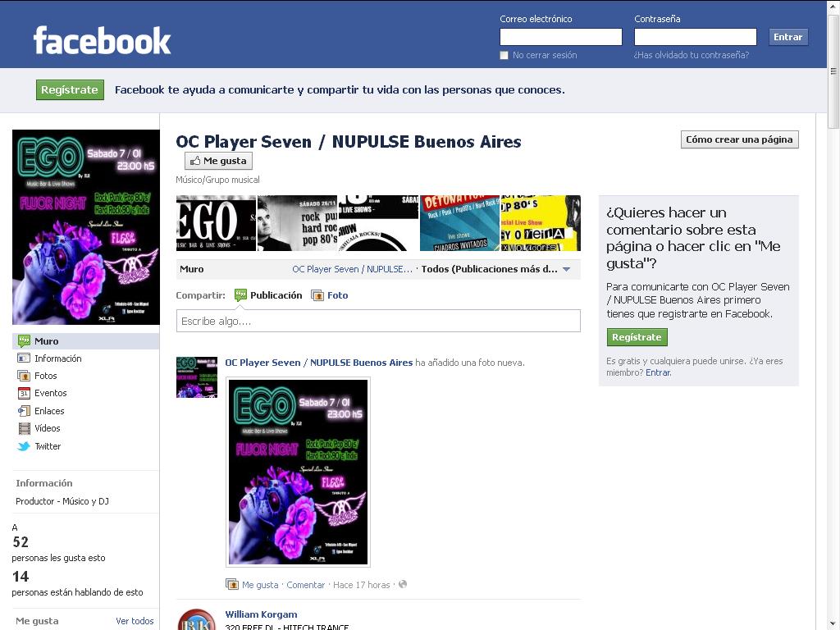The image size is (840, 630).
Task: Click the Músico/Grupo musical category text
Action: point(217,180)
